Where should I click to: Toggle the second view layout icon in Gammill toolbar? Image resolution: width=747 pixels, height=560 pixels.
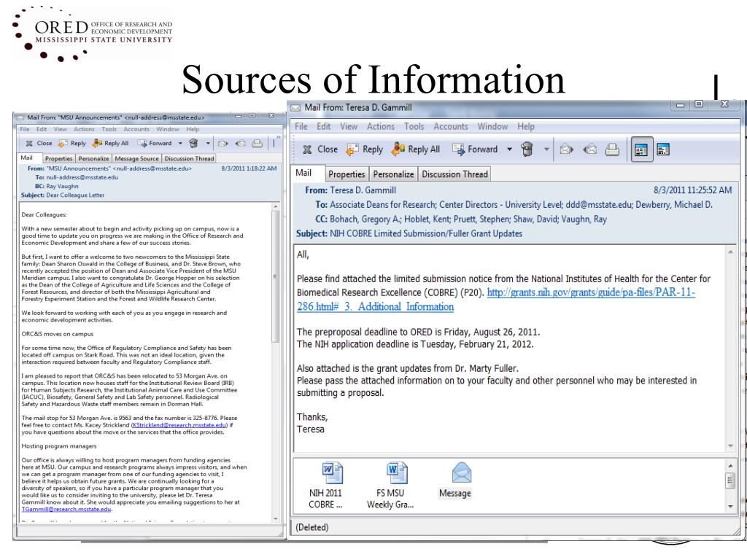click(662, 149)
